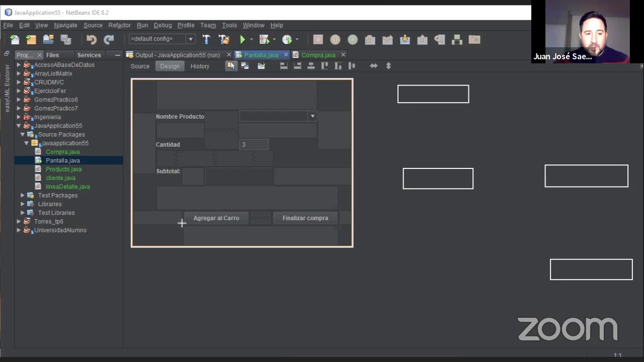
Task: Open the default config dropdown
Action: tap(162, 39)
